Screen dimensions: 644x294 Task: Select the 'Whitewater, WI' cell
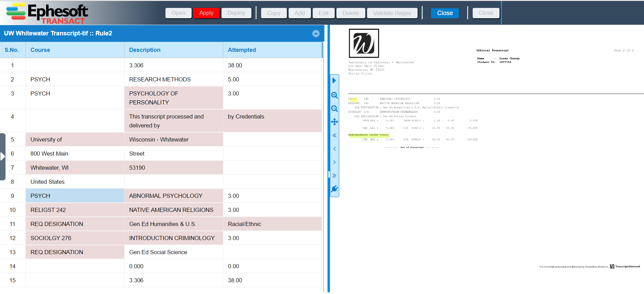pyautogui.click(x=75, y=168)
